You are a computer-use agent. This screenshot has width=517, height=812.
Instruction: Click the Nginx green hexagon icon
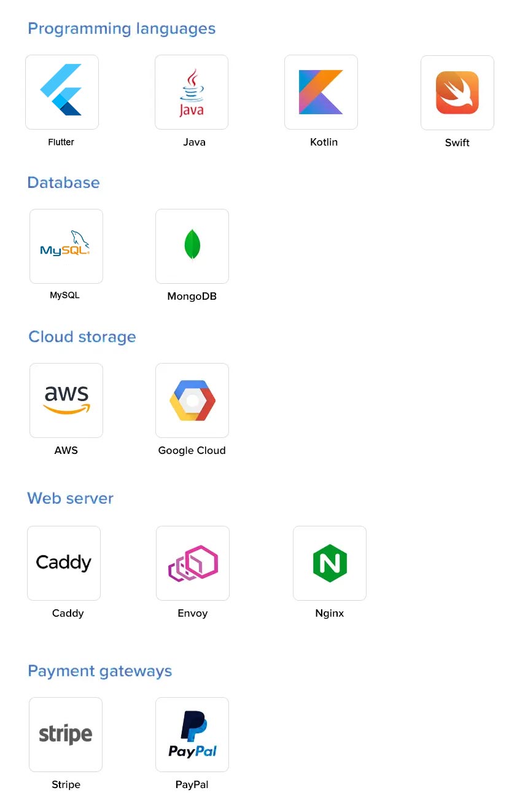[330, 563]
